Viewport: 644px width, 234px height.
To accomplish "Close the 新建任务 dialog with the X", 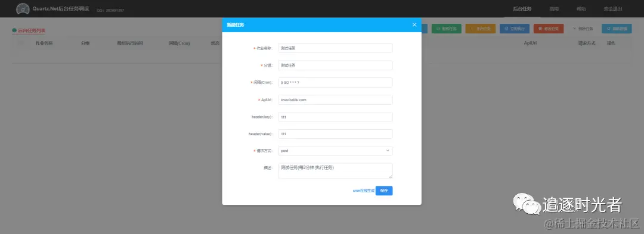I will (414, 25).
